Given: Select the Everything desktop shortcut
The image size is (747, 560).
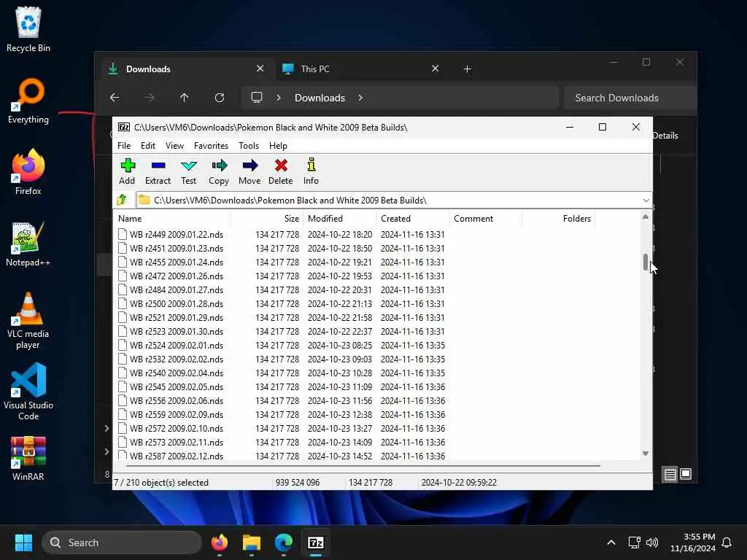Looking at the screenshot, I should pos(28,101).
